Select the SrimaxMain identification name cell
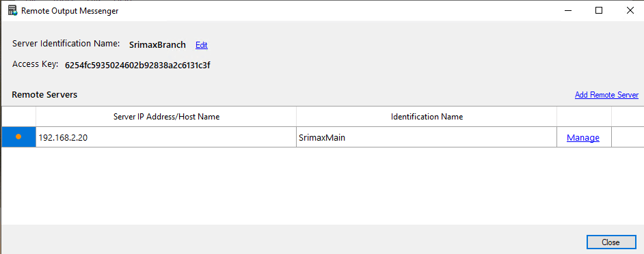 (427, 137)
